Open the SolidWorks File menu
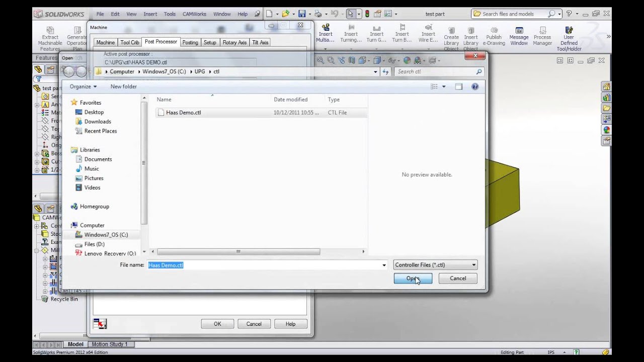This screenshot has height=362, width=644. tap(100, 14)
